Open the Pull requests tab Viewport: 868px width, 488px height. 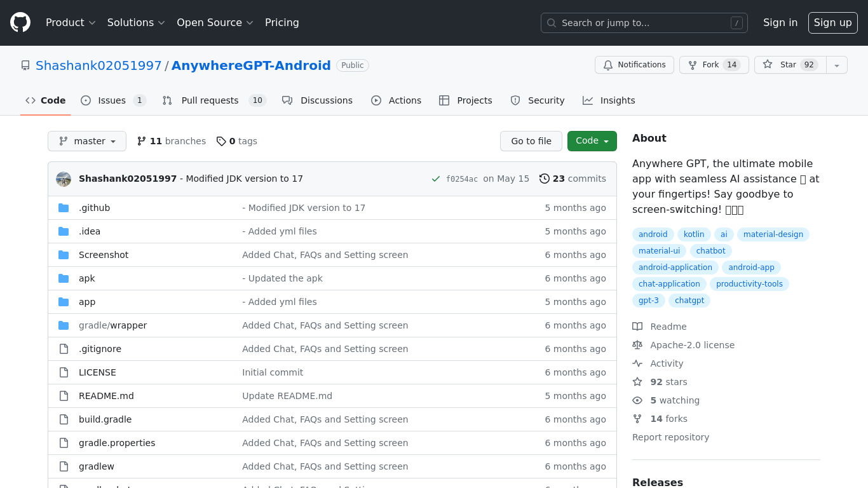[x=214, y=100]
